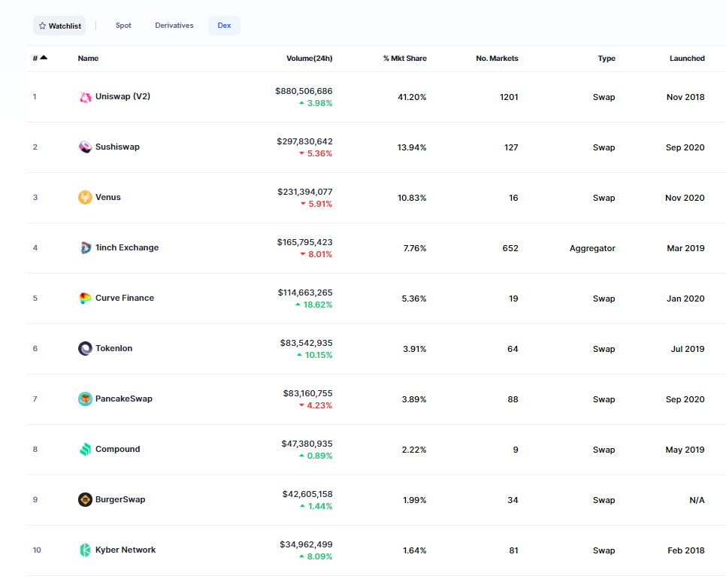Click the 10.83% market share value
Viewport: 726px width, 588px height.
tap(412, 198)
